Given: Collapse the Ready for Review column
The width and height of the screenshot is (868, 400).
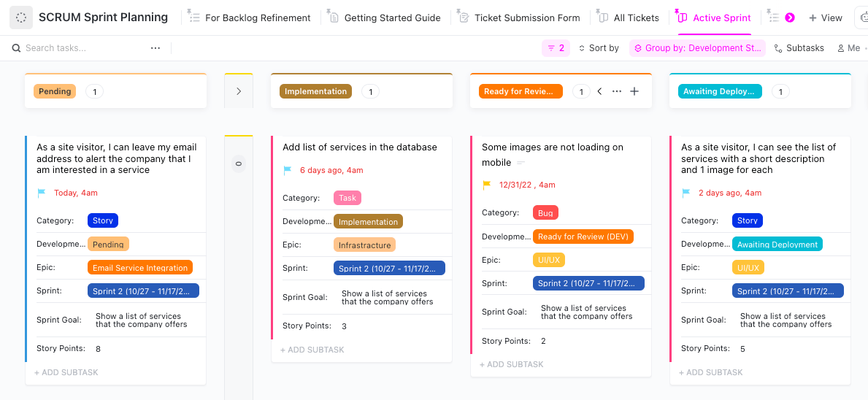Looking at the screenshot, I should click(x=599, y=91).
